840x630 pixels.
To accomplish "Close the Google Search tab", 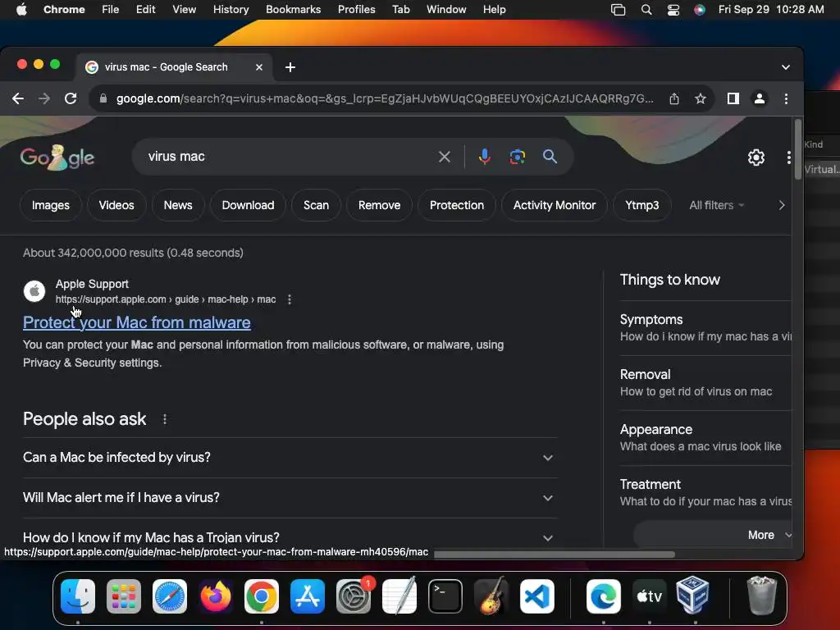I will pos(259,67).
